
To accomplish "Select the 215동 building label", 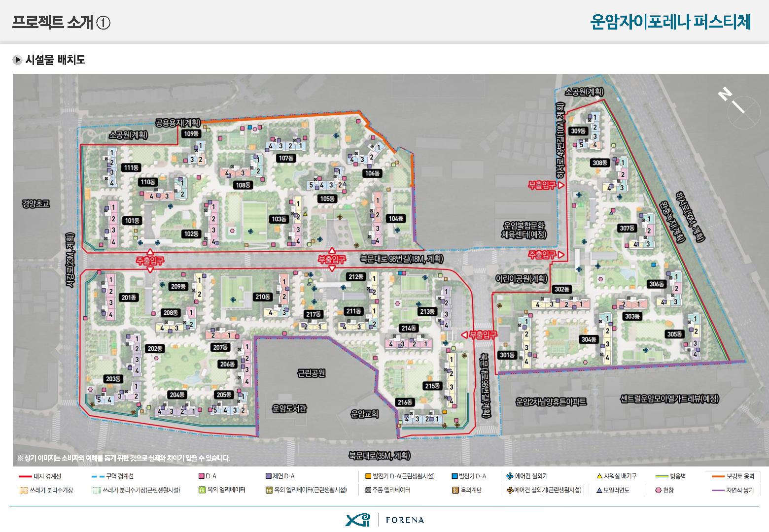I will (432, 386).
